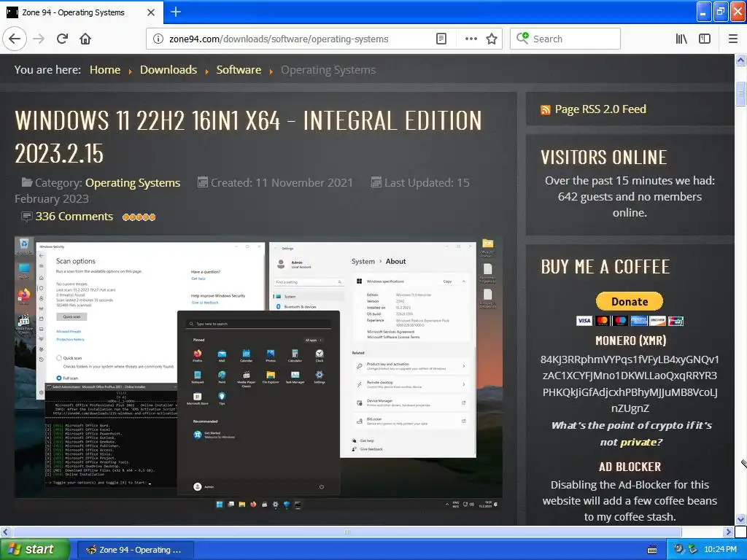The height and width of the screenshot is (560, 747).
Task: Click the system tray clock 10:24 PM
Action: tap(720, 550)
